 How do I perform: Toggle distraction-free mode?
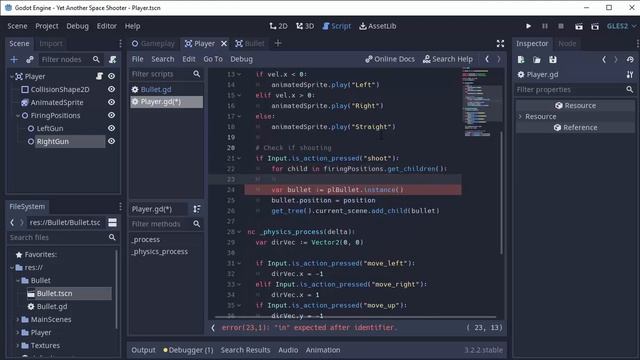[x=500, y=44]
